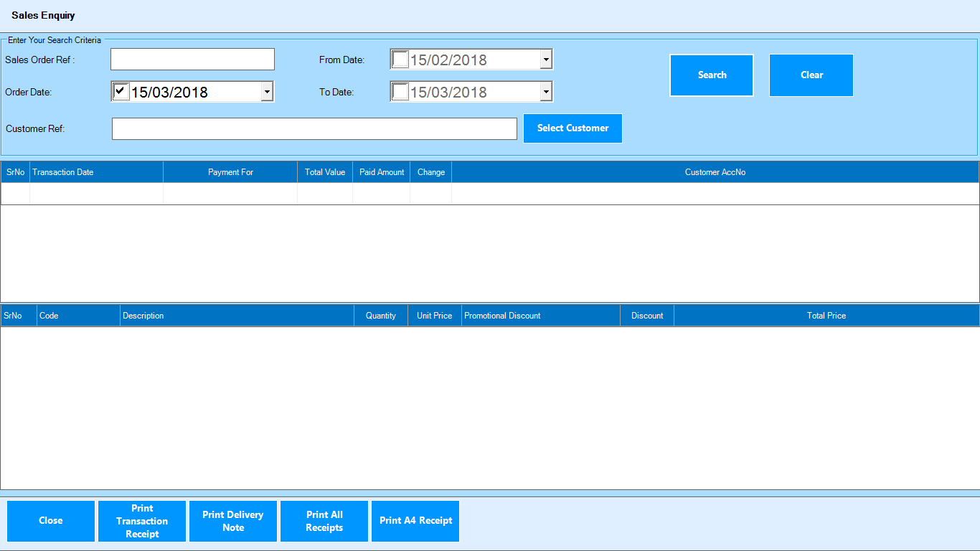Open the To Date picker dropdown
The height and width of the screenshot is (551, 980).
(x=546, y=92)
